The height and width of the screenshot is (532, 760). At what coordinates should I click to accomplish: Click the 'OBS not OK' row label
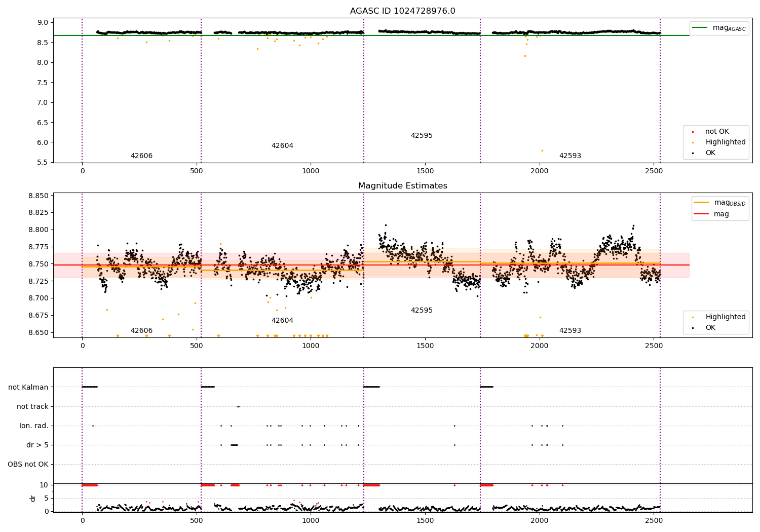(28, 465)
